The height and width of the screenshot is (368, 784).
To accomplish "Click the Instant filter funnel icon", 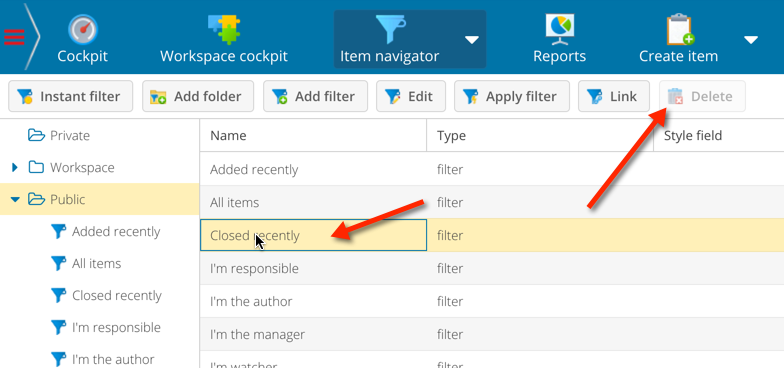I will click(x=25, y=96).
